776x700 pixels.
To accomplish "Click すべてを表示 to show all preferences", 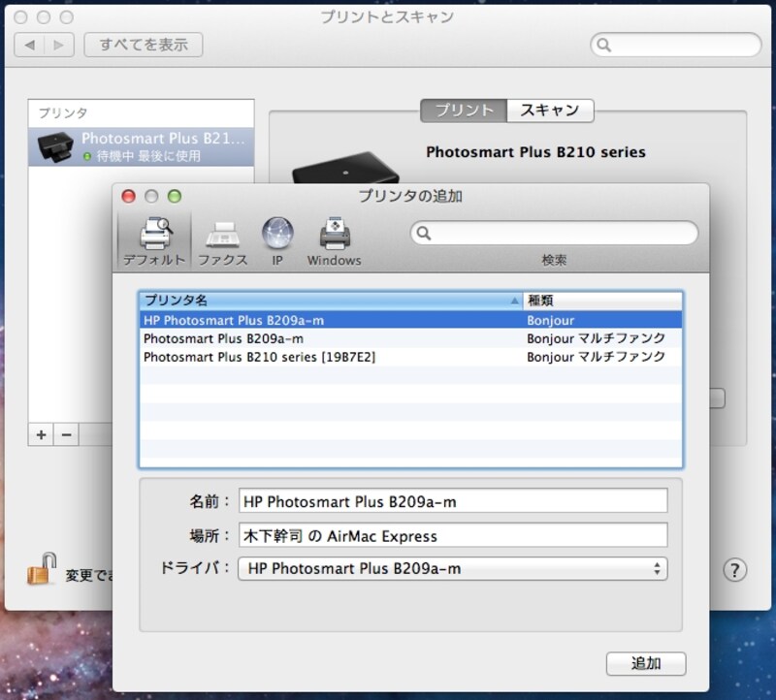I will pyautogui.click(x=142, y=45).
